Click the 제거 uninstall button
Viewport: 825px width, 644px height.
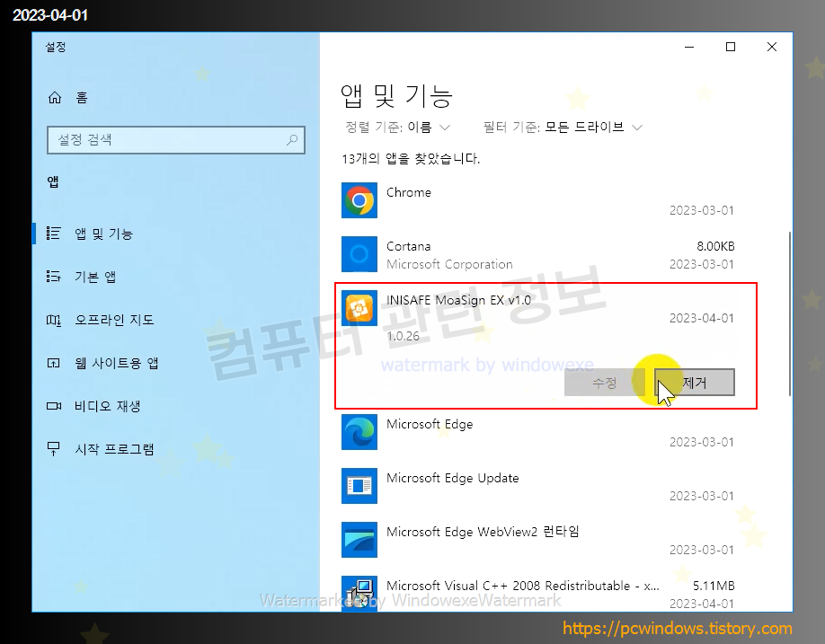point(695,383)
